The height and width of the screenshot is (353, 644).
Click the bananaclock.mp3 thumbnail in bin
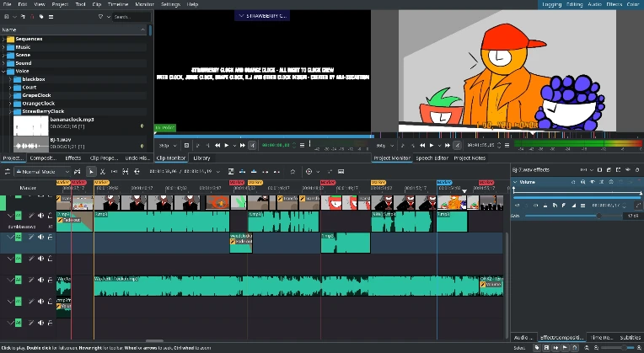point(31,126)
